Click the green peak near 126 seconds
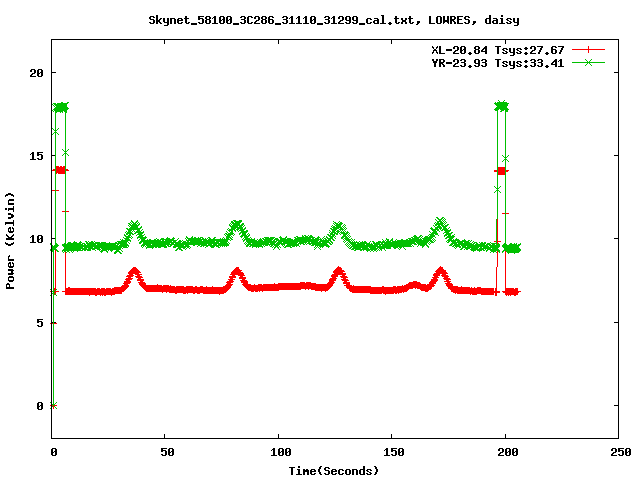This screenshot has width=640, height=480. [x=338, y=227]
